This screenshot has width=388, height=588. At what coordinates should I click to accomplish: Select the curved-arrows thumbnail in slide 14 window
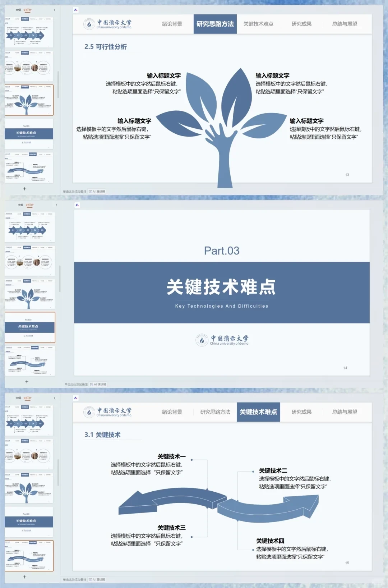point(30,361)
